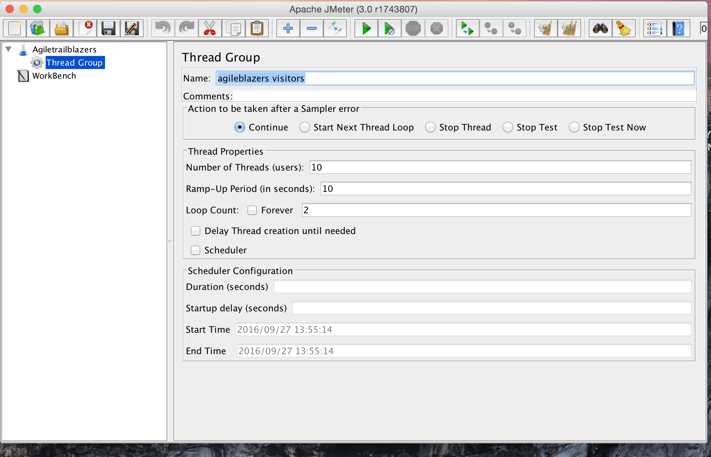Click the Start Time field

[x=463, y=329]
